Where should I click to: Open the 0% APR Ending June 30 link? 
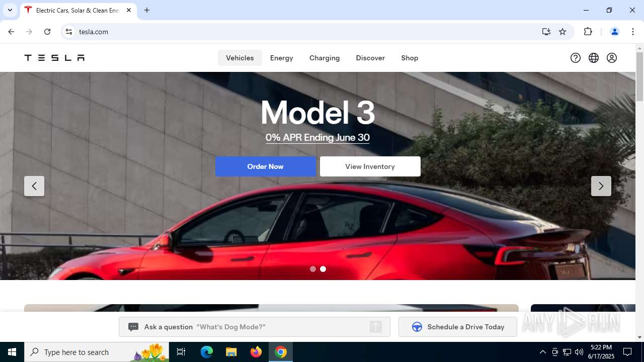317,138
